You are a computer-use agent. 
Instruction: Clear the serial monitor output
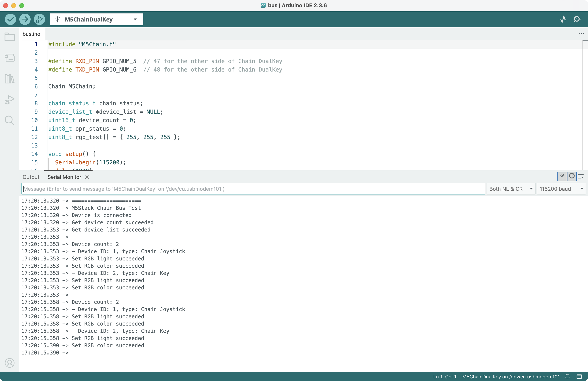[x=581, y=176]
